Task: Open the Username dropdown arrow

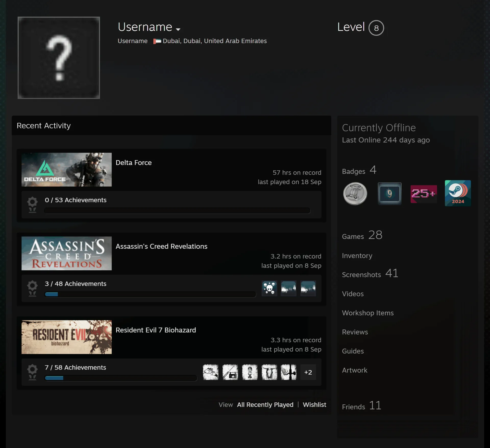Action: point(178,29)
